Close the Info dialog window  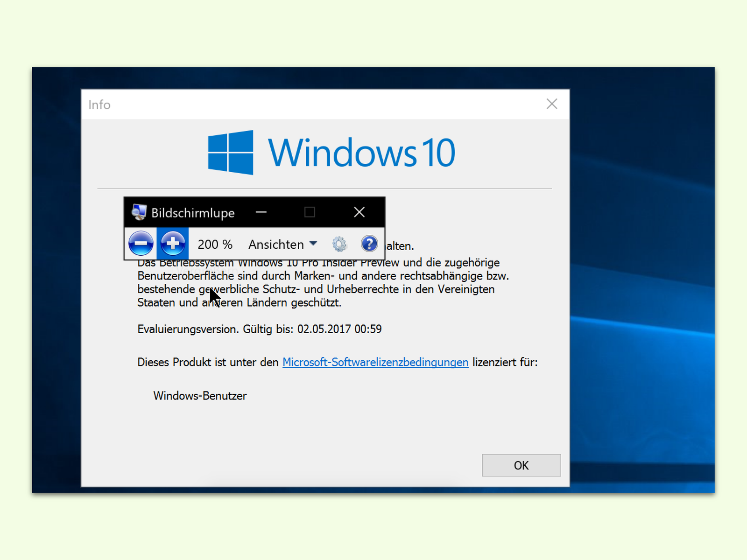(x=552, y=104)
